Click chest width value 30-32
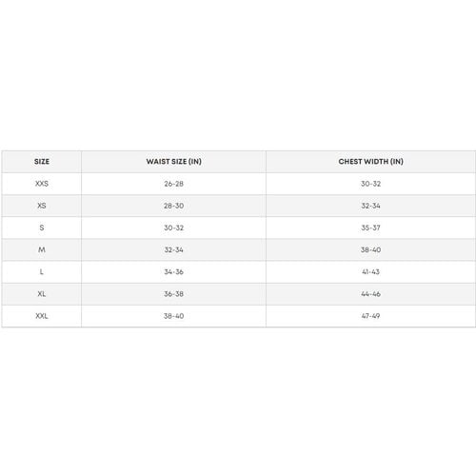476x476 pixels. coord(370,184)
